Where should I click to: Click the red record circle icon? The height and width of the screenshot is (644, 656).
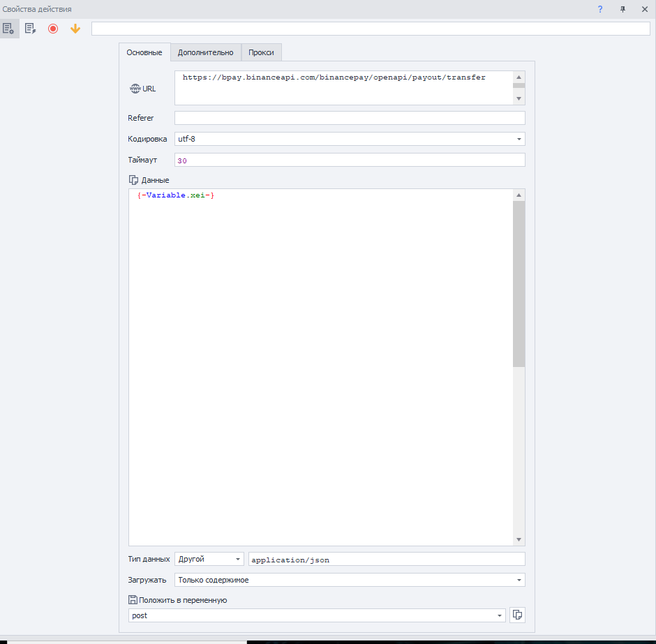[53, 29]
